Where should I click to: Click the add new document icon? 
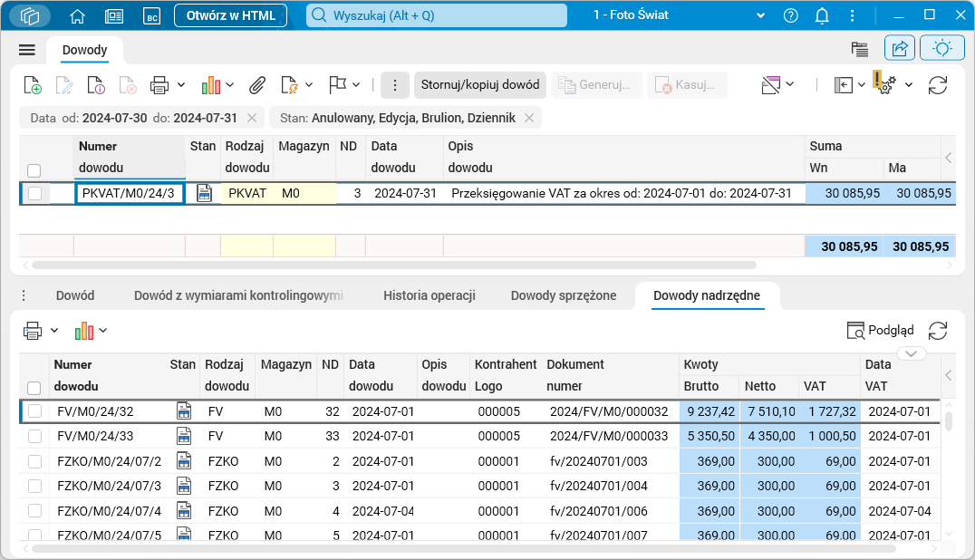click(x=32, y=85)
